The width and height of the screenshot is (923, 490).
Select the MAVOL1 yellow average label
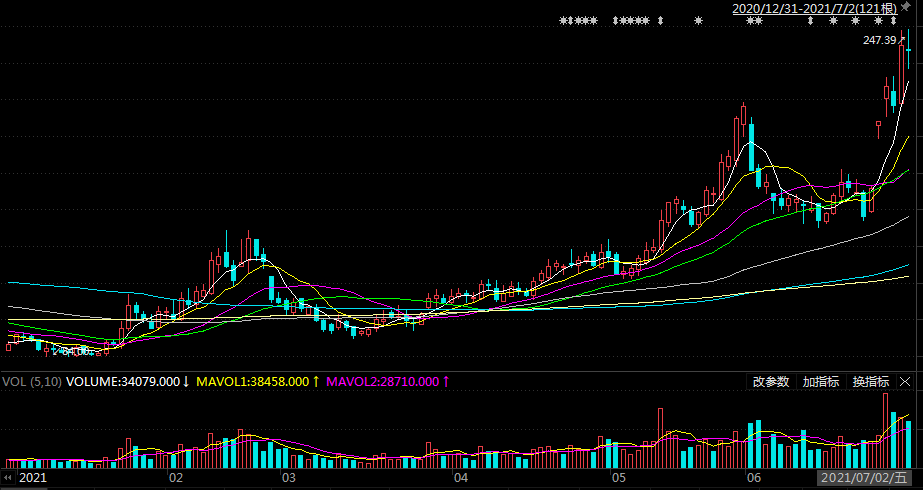tap(253, 382)
